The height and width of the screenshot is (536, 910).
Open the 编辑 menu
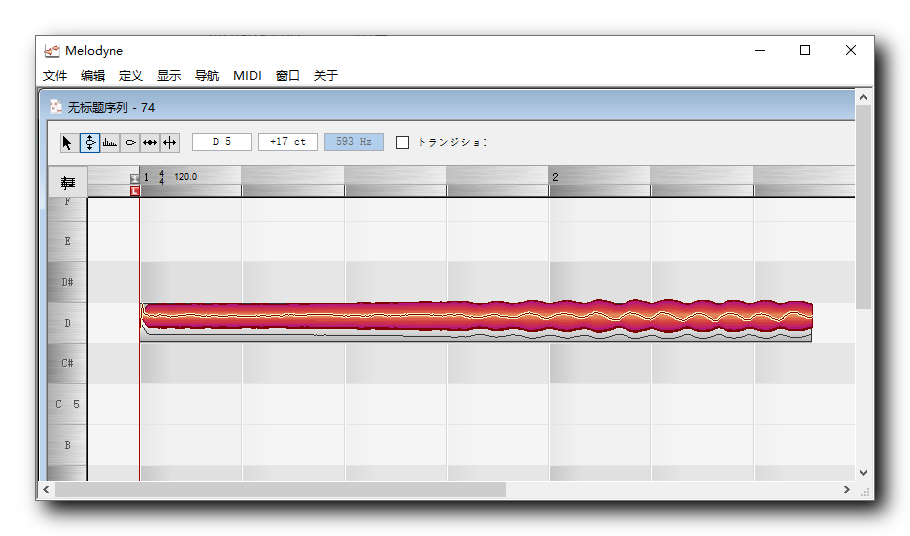pyautogui.click(x=93, y=75)
